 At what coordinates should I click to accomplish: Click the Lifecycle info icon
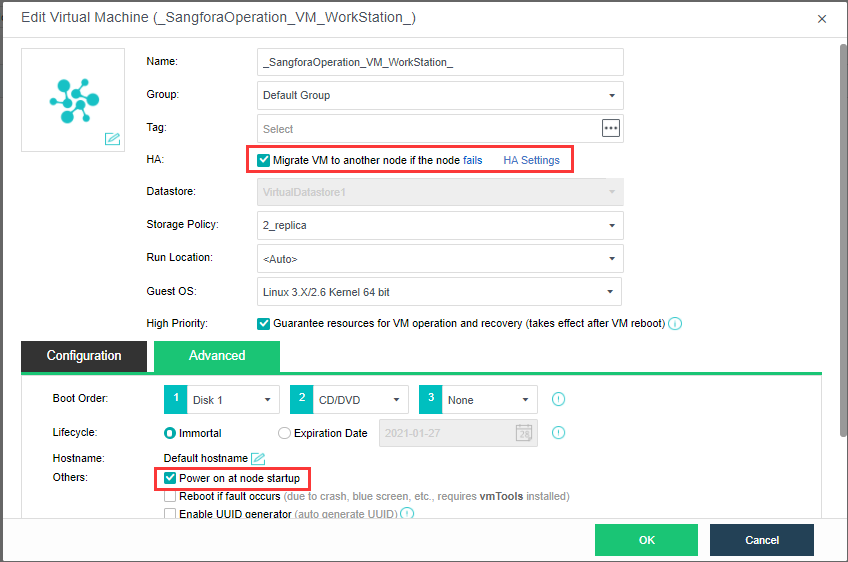coord(559,433)
